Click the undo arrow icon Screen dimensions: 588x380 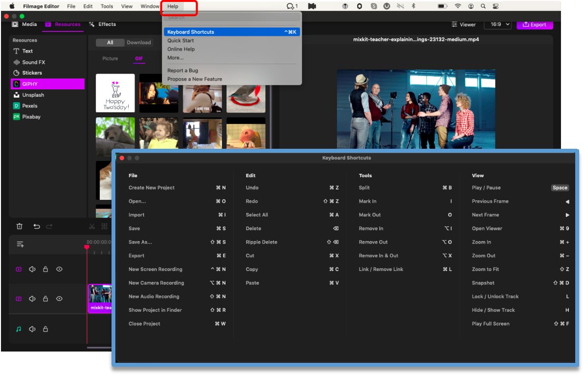tap(36, 226)
